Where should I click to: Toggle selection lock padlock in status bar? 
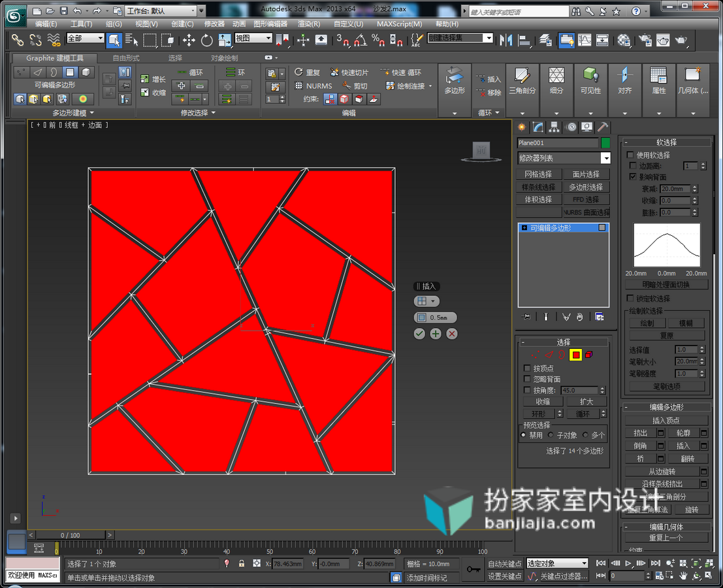tap(241, 564)
